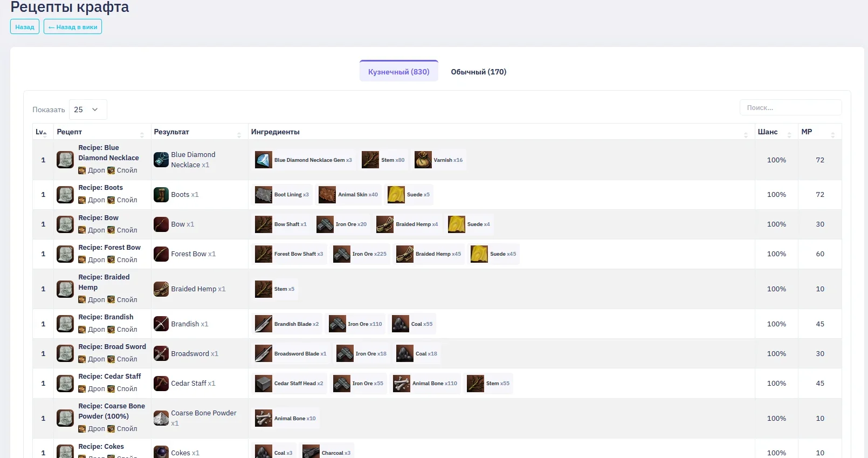This screenshot has width=868, height=458.
Task: Go back via Назад в вики button
Action: [x=73, y=27]
